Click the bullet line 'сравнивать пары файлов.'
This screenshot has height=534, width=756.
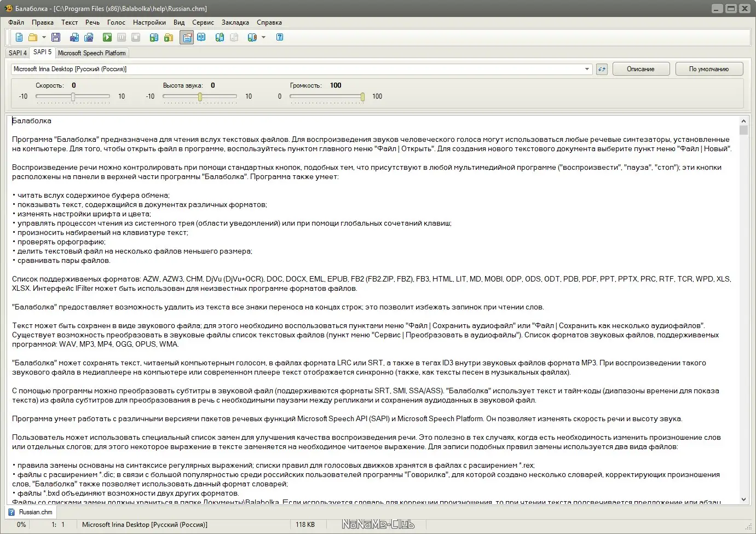(64, 261)
